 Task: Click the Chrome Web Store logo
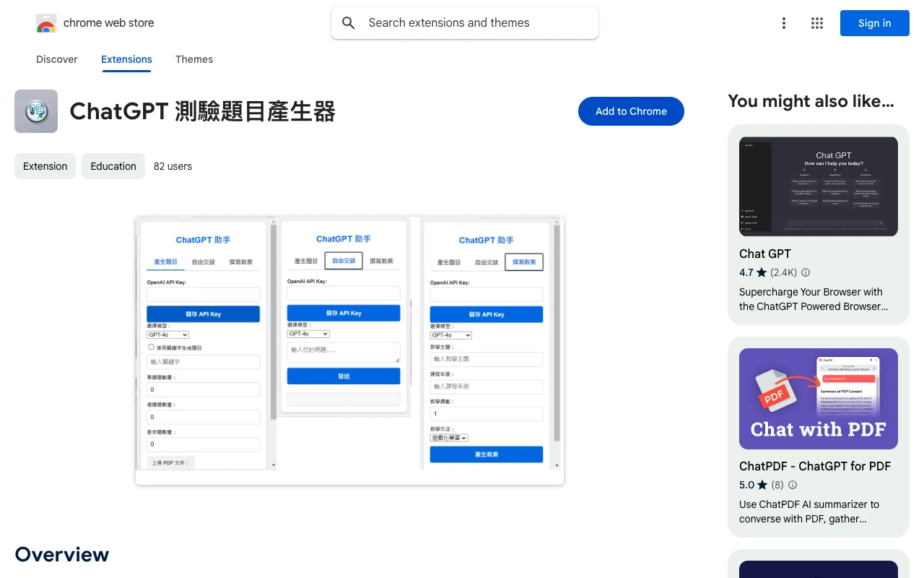click(x=46, y=22)
